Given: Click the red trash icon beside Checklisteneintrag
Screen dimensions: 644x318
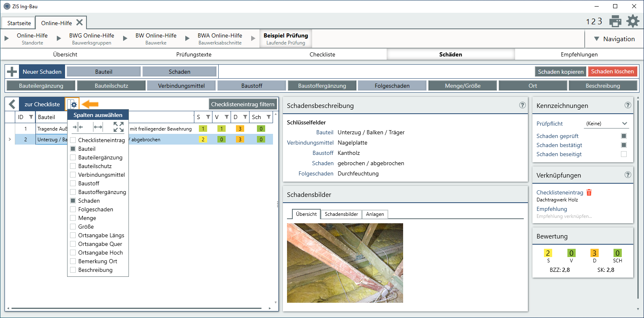Looking at the screenshot, I should [x=589, y=192].
